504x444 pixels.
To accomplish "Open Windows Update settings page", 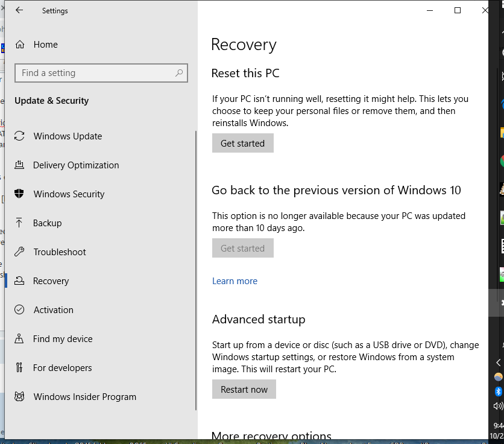I will (68, 136).
